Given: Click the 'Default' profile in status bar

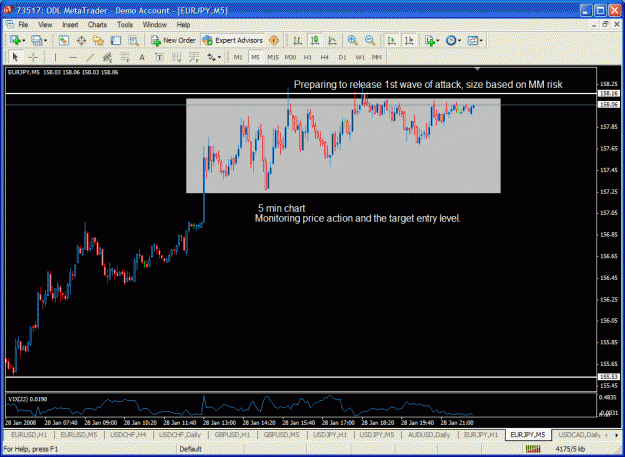Looking at the screenshot, I should tap(190, 449).
